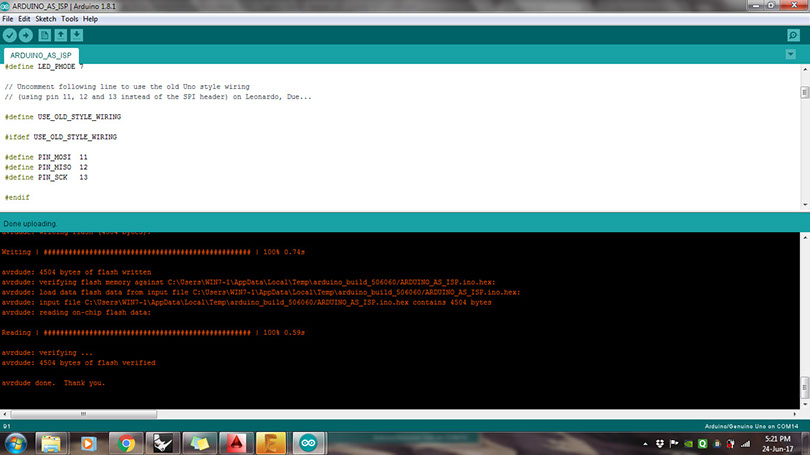Click the Action Center flag tray icon
This screenshot has width=810, height=455.
tap(674, 444)
